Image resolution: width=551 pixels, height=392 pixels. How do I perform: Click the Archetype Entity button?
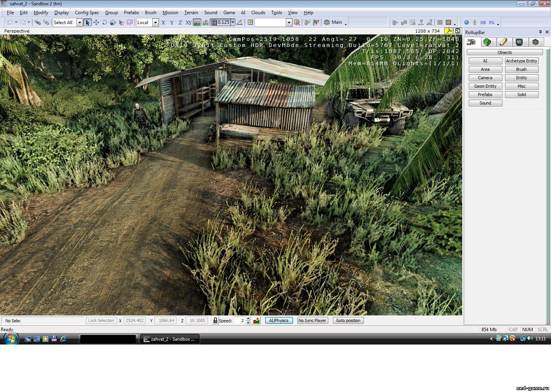point(522,61)
